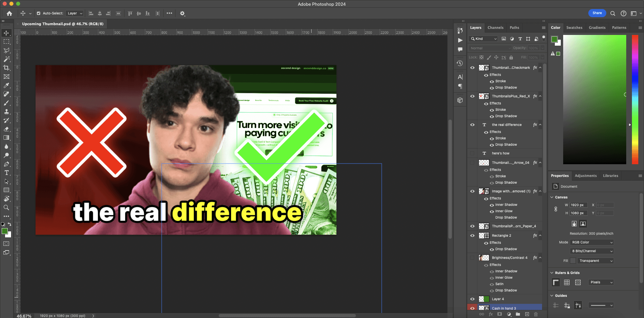Open the options bar gear settings
This screenshot has height=318, width=644.
pyautogui.click(x=182, y=13)
